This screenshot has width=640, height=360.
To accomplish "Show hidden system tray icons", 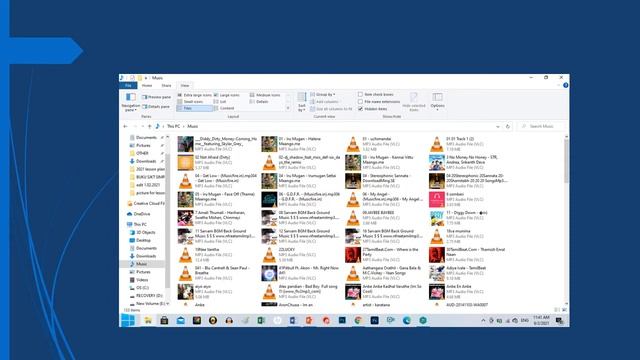I will [x=483, y=321].
